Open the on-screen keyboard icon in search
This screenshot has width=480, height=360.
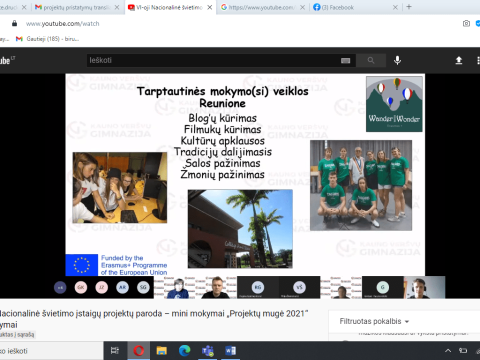click(346, 61)
